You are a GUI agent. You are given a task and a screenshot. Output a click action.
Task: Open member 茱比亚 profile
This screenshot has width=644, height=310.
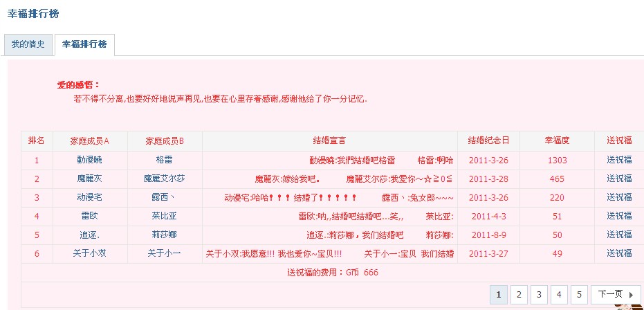click(x=165, y=216)
